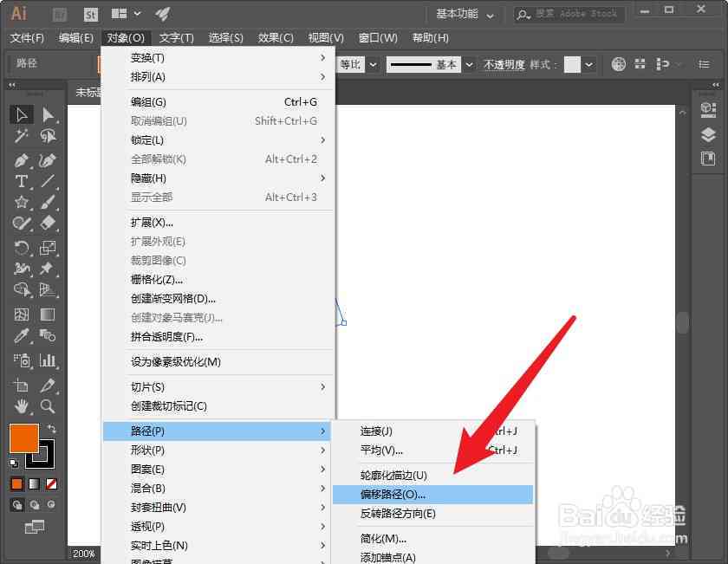Open 基本功能 workspace dropdown
Viewport: 728px width, 564px height.
pos(465,15)
